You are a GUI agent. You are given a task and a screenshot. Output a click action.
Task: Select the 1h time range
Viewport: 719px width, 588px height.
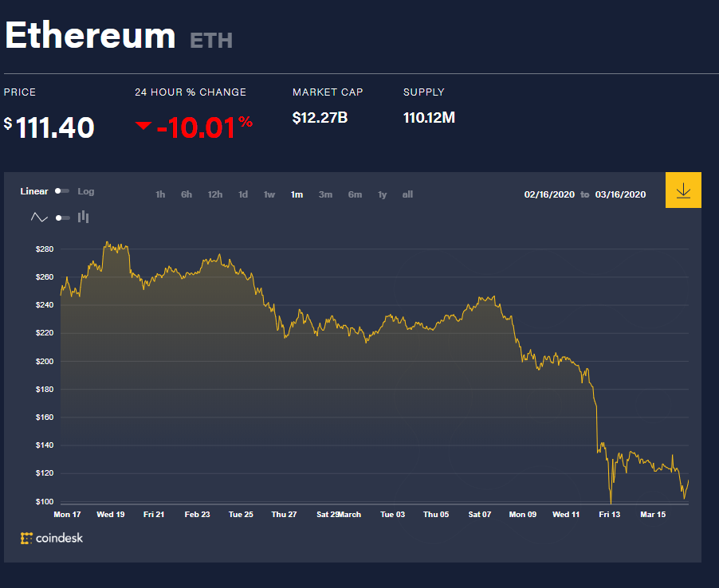coord(160,194)
